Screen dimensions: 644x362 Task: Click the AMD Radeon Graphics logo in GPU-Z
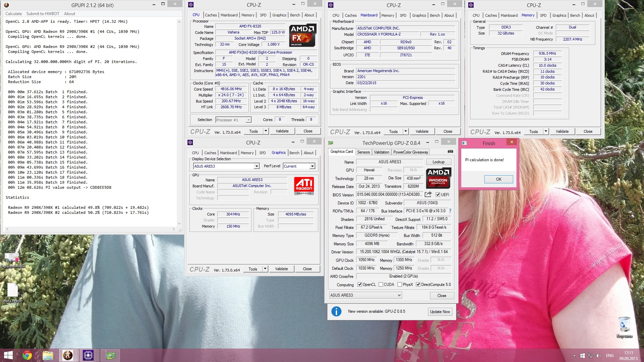438,178
